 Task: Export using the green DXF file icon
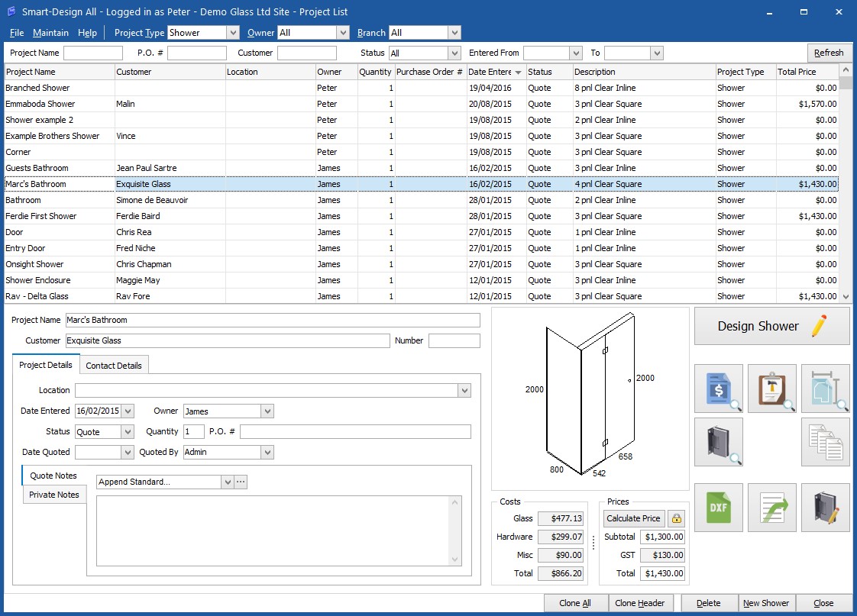718,508
